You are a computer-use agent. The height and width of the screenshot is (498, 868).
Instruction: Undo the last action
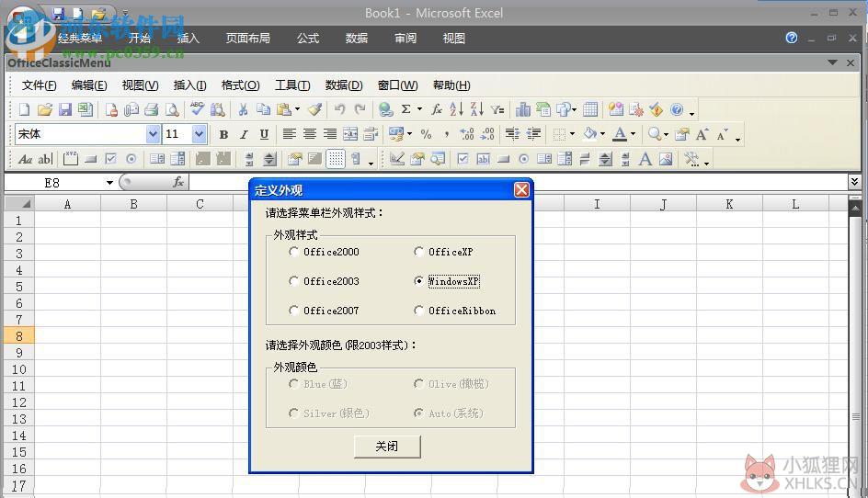[339, 109]
